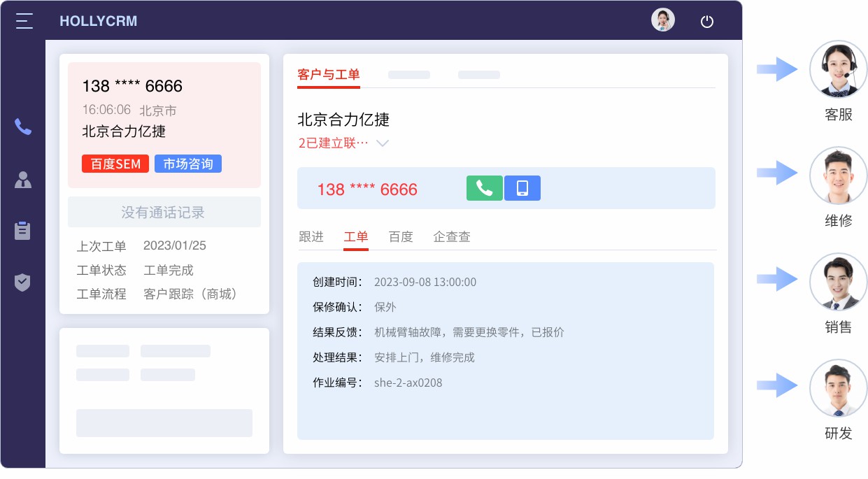
Task: Click the 北京合力亿捷 customer name link
Action: pyautogui.click(x=343, y=120)
